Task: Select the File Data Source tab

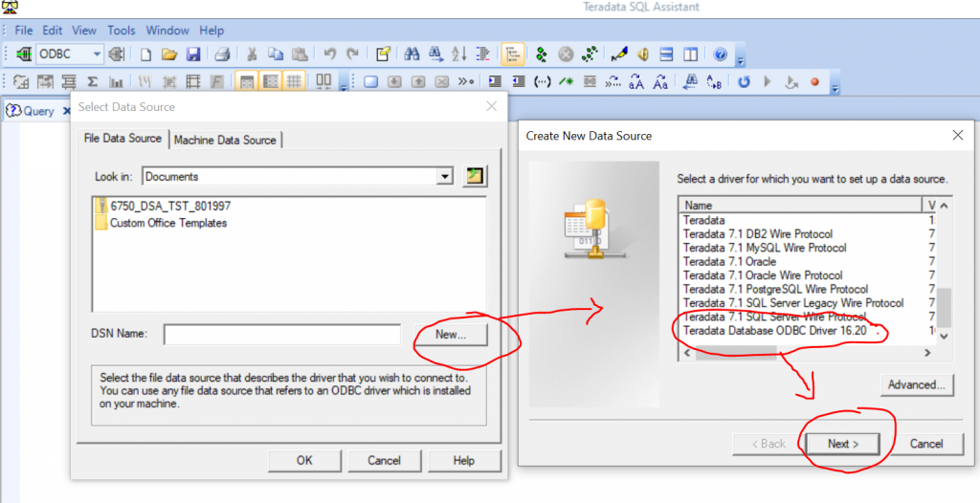Action: pyautogui.click(x=122, y=139)
